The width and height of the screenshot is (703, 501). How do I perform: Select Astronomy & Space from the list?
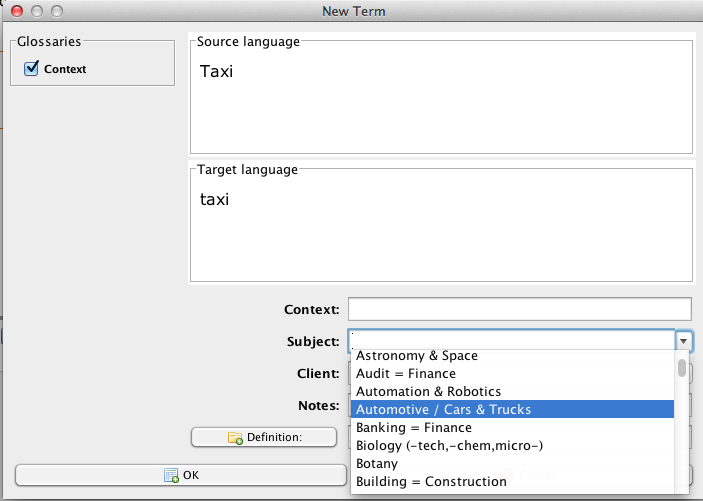[x=417, y=356]
